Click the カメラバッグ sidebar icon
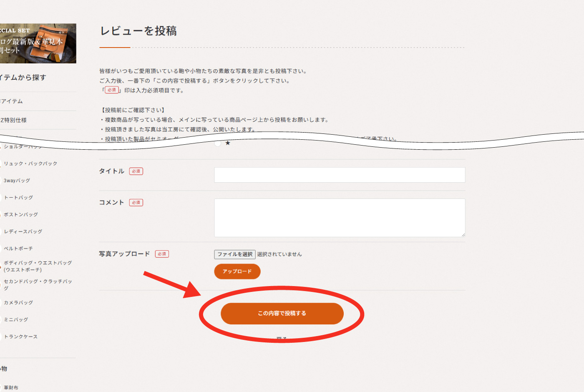This screenshot has width=584, height=392. [x=1, y=302]
